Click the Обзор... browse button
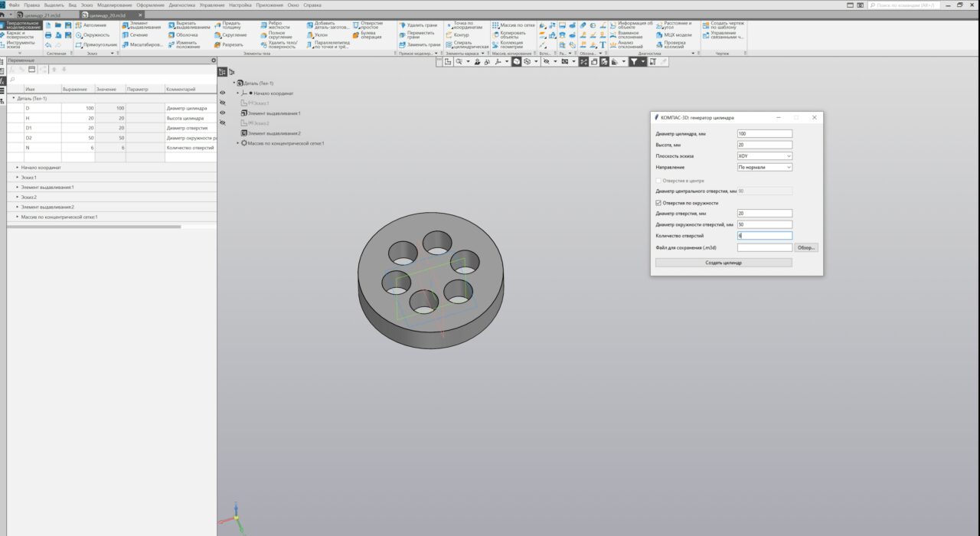This screenshot has width=980, height=536. (807, 248)
